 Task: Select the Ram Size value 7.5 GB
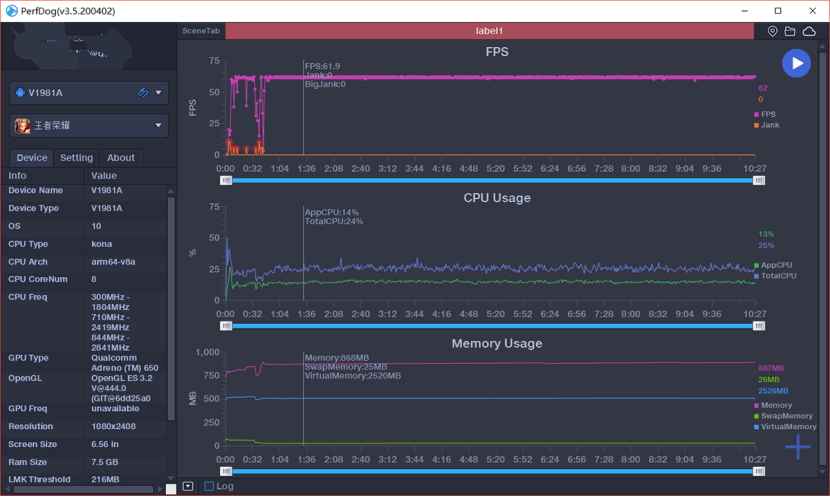(x=105, y=463)
